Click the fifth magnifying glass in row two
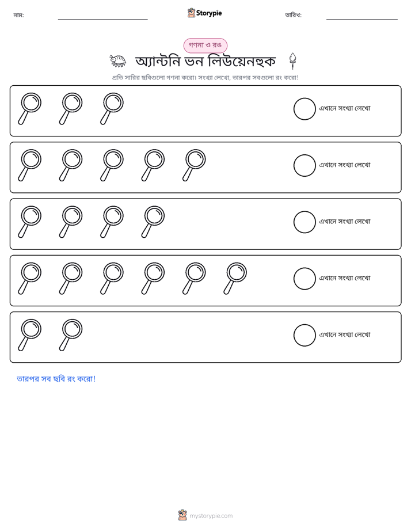This screenshot has height=532, width=411. [x=195, y=165]
